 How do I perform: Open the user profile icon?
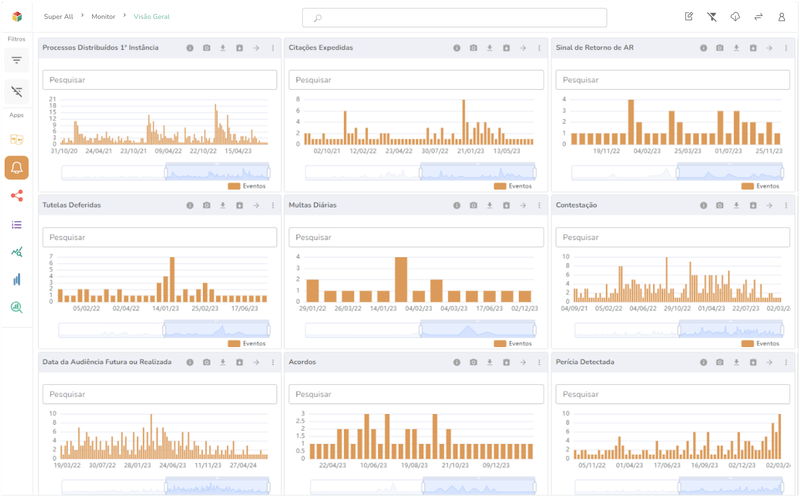tap(781, 17)
